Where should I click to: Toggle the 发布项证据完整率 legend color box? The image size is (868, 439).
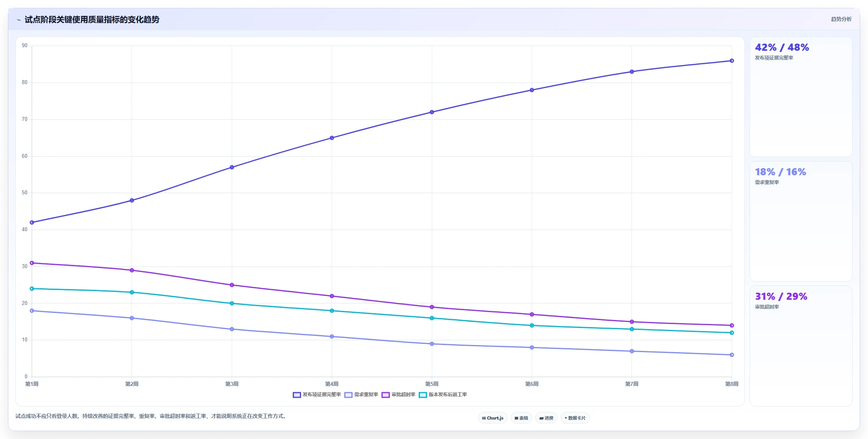coord(297,395)
